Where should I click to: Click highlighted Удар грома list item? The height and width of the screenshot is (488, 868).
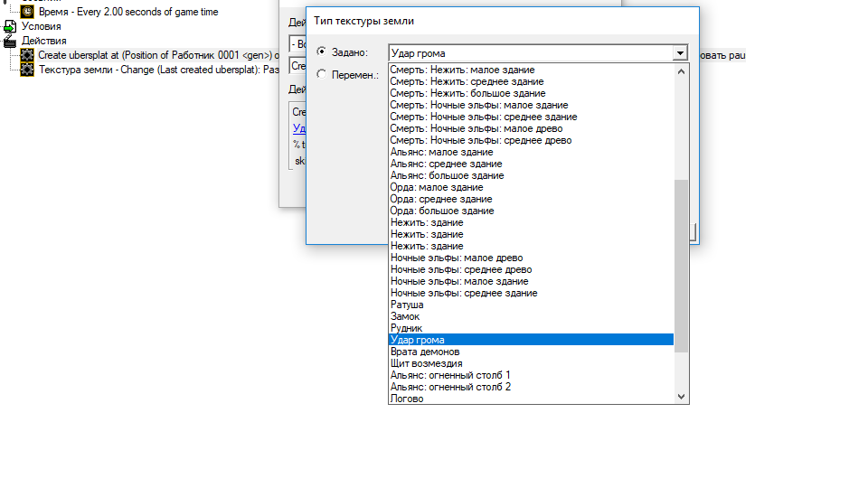[x=532, y=340]
